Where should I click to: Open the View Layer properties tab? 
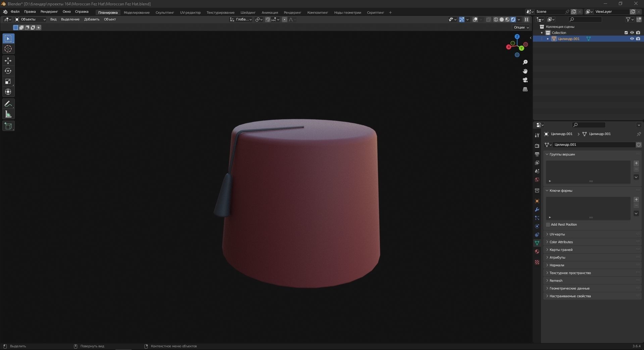537,163
